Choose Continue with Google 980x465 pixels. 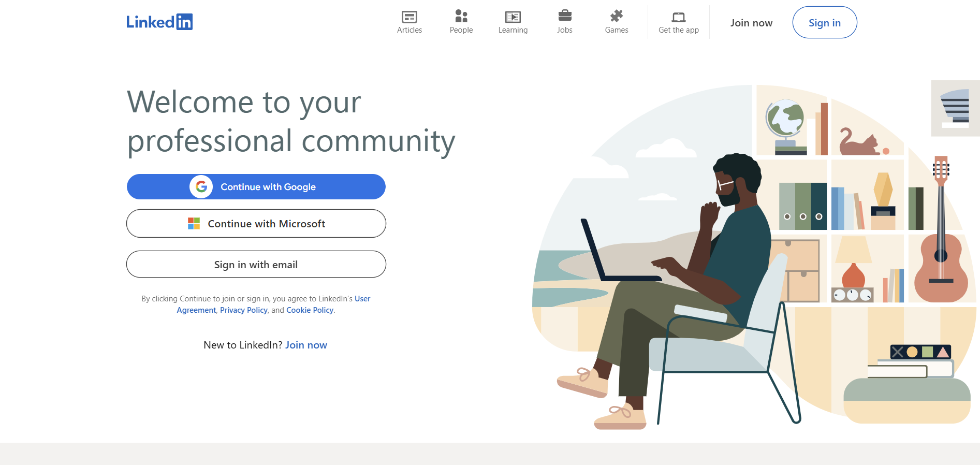pos(268,187)
